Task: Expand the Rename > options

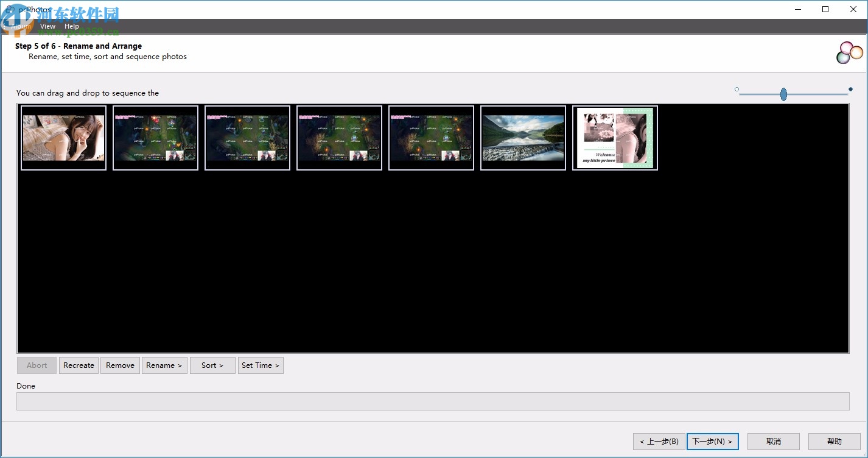Action: (164, 365)
